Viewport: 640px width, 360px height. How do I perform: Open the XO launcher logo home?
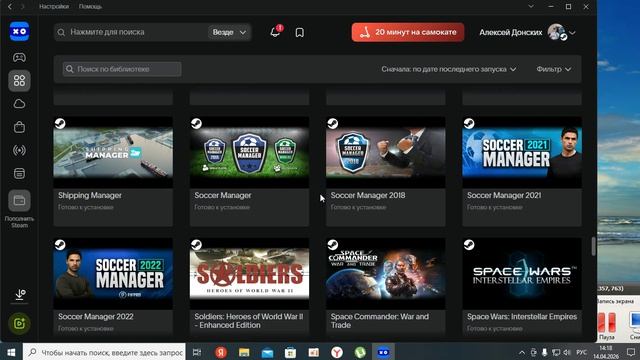click(19, 31)
